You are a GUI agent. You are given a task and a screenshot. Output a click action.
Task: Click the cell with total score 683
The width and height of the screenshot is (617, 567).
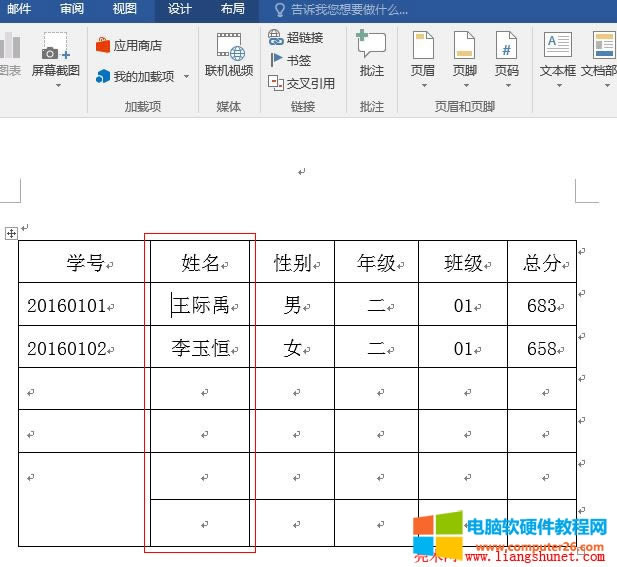coord(541,305)
